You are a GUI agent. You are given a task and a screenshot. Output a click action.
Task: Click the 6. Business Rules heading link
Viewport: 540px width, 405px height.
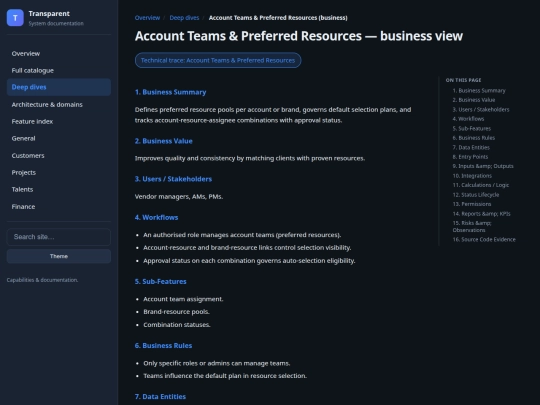point(163,346)
